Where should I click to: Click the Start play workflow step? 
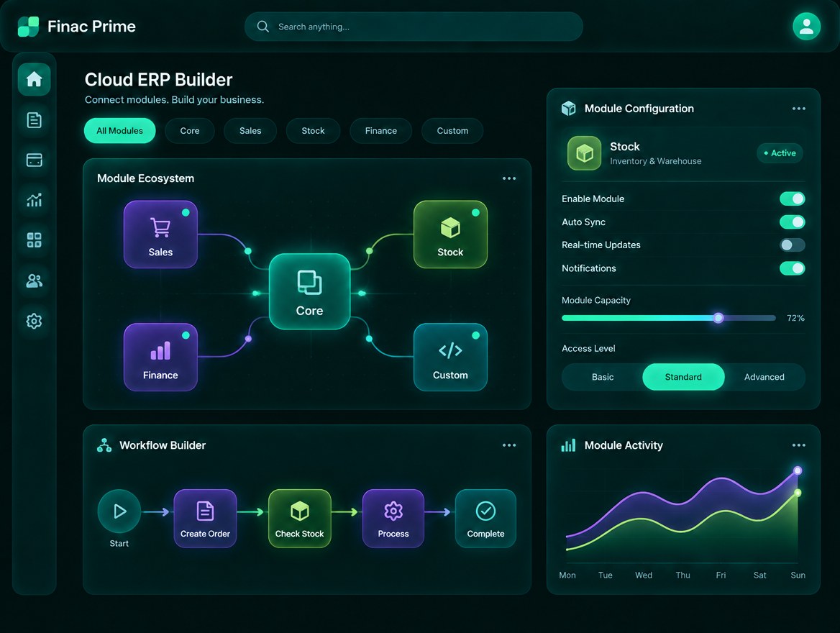[119, 511]
